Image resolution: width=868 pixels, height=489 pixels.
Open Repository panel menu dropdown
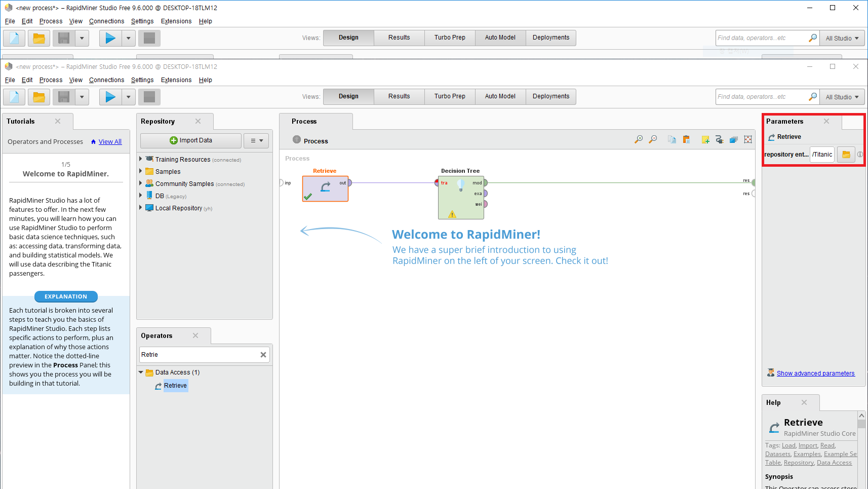[x=256, y=140]
